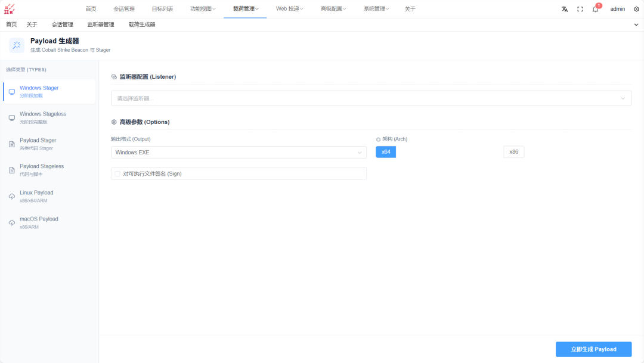Open the notification bell

(x=595, y=9)
